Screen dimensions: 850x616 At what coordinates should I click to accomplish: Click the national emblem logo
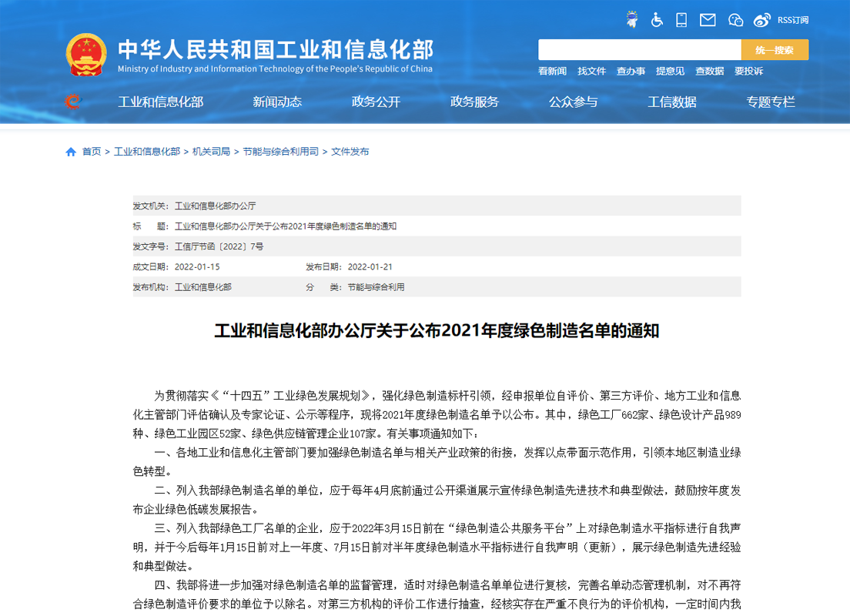pyautogui.click(x=86, y=55)
